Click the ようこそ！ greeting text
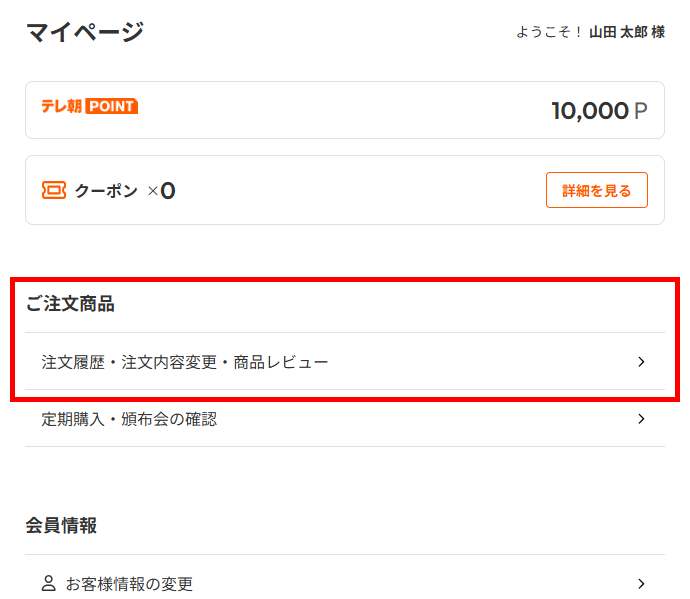Viewport: 690px width, 599px height. [x=550, y=32]
